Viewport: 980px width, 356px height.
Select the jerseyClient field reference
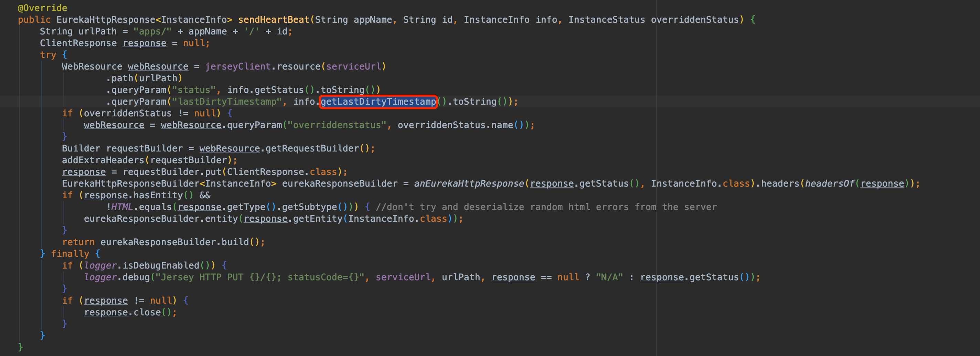(238, 67)
